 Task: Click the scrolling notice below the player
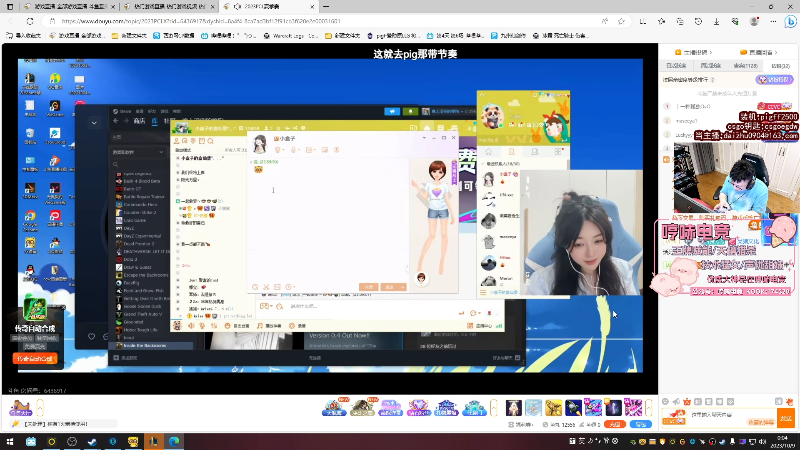click(x=64, y=424)
